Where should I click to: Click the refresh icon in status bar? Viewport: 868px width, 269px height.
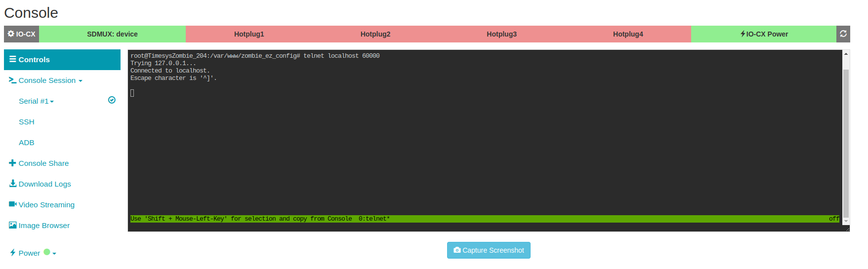(x=843, y=34)
